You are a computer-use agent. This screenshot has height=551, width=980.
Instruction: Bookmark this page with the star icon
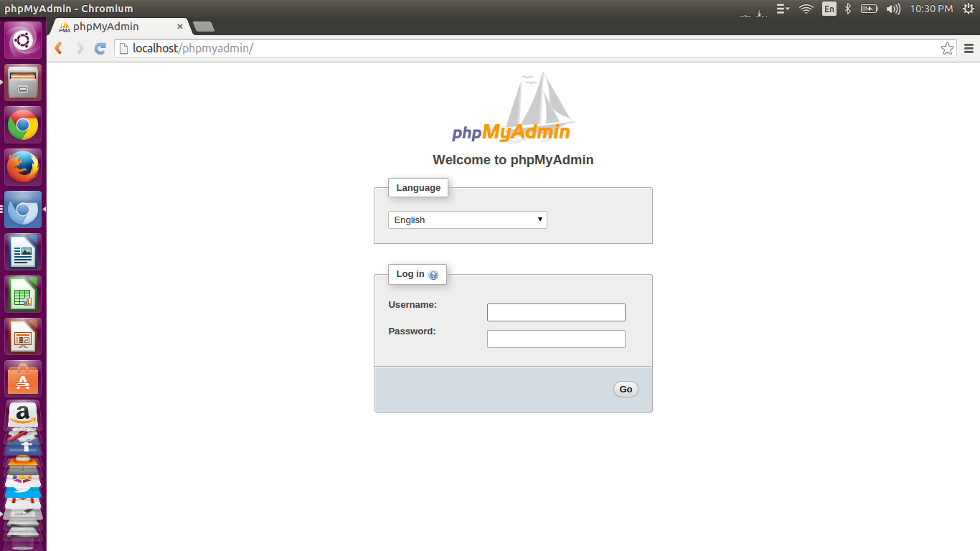coord(947,48)
